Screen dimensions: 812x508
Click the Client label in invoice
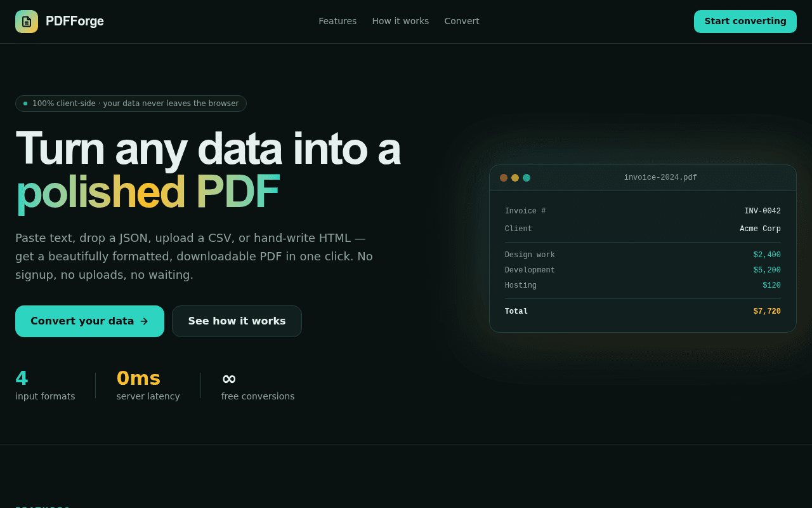pos(518,229)
